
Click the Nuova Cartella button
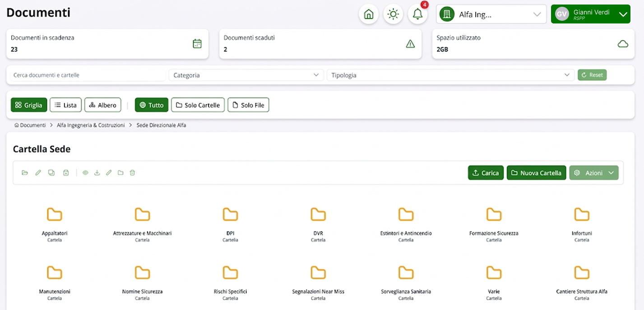pos(536,173)
